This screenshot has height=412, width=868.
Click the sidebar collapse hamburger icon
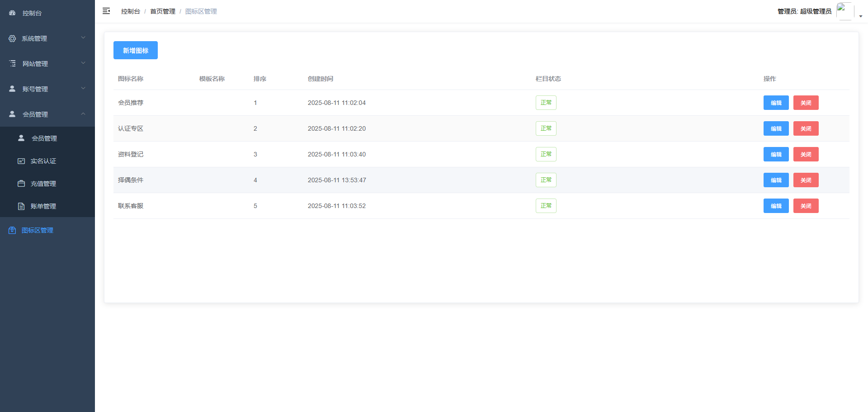(x=106, y=11)
